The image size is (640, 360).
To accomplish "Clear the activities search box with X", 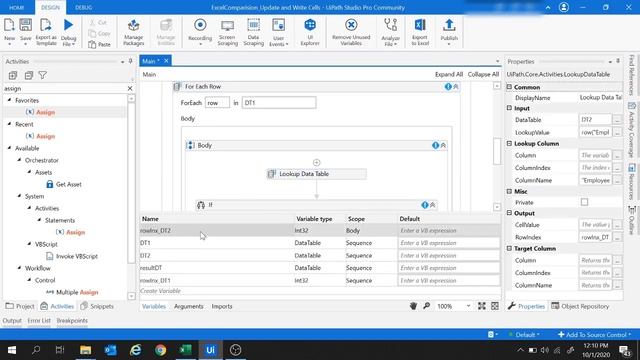I will point(130,88).
